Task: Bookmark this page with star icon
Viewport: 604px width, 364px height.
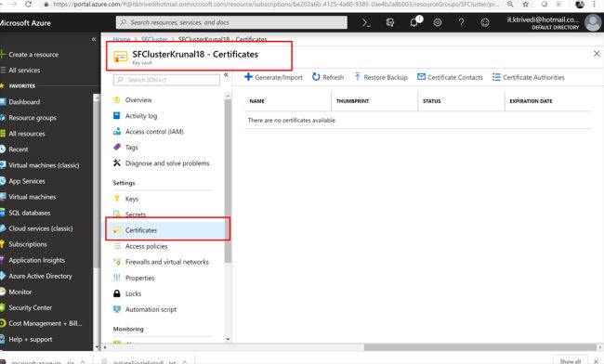Action: click(525, 5)
